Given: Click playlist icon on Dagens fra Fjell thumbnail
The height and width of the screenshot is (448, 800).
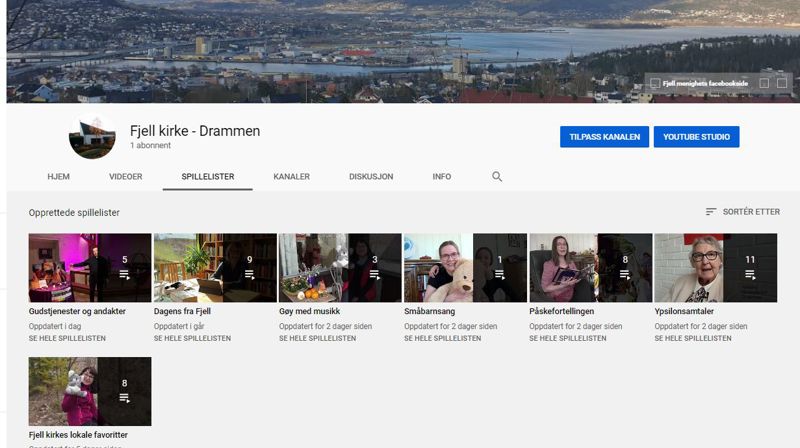Looking at the screenshot, I should click(249, 275).
